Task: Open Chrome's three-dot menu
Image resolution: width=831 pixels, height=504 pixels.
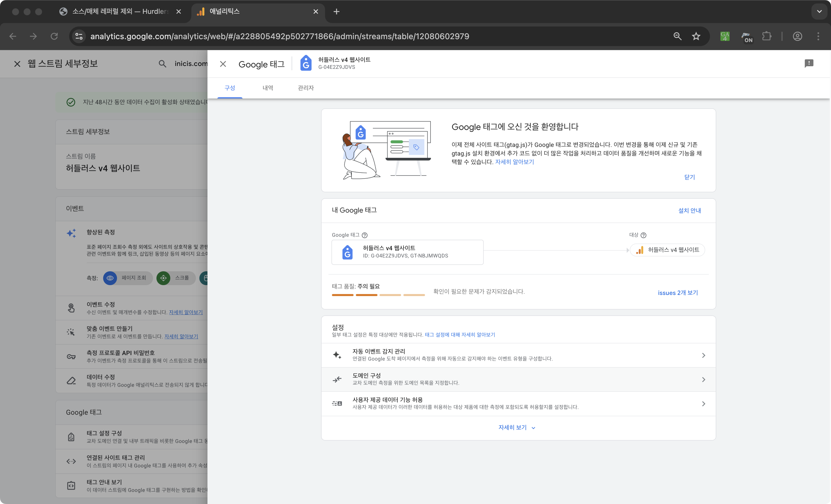Action: (818, 36)
